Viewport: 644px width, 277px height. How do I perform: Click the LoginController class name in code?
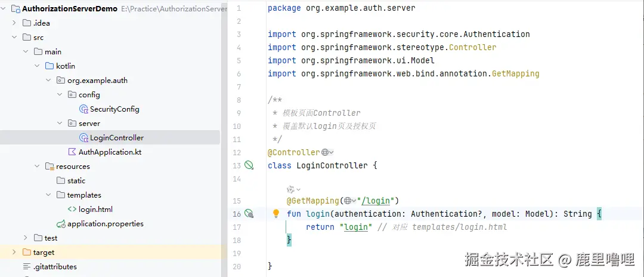[x=332, y=165]
